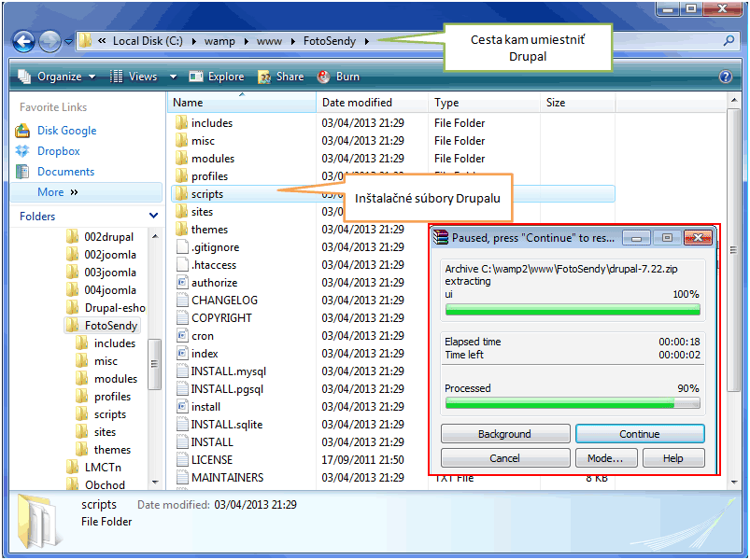This screenshot has width=750, height=560.
Task: Click the Folders tree scroll up arrow
Action: [154, 236]
